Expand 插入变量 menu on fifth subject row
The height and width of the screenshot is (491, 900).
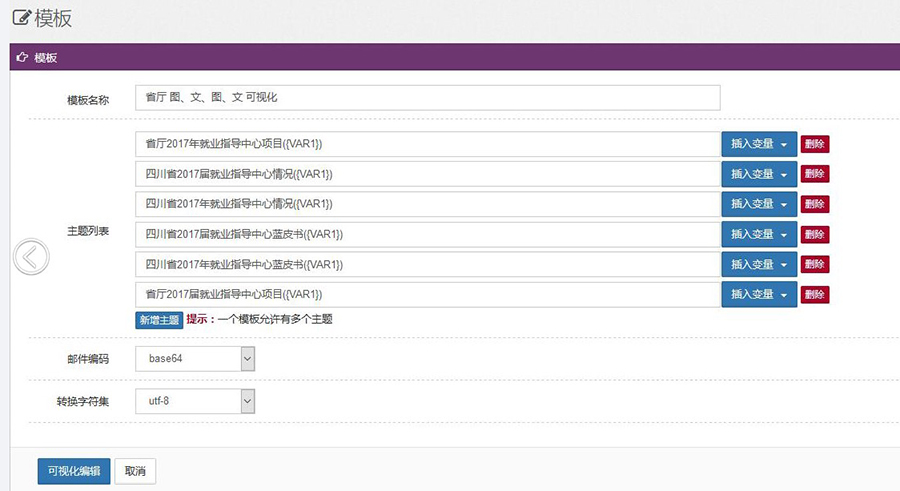tap(759, 264)
